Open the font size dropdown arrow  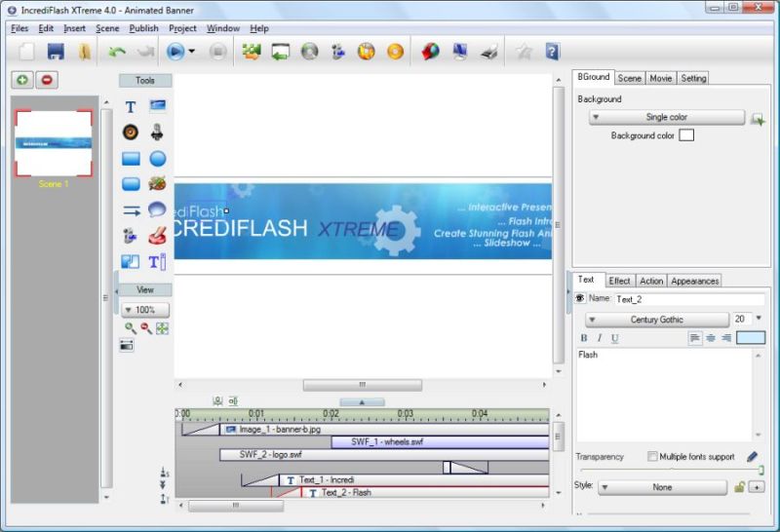[759, 319]
